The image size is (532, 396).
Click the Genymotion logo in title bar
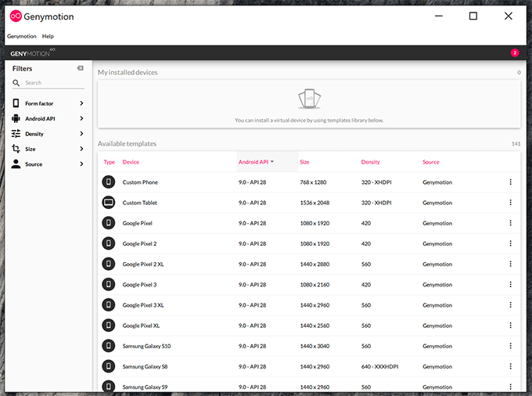[16, 16]
